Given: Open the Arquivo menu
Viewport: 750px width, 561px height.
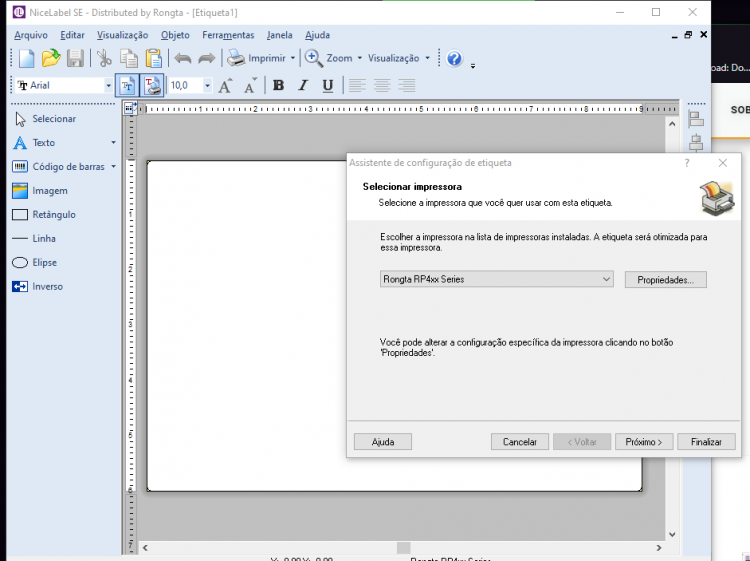Looking at the screenshot, I should (31, 35).
